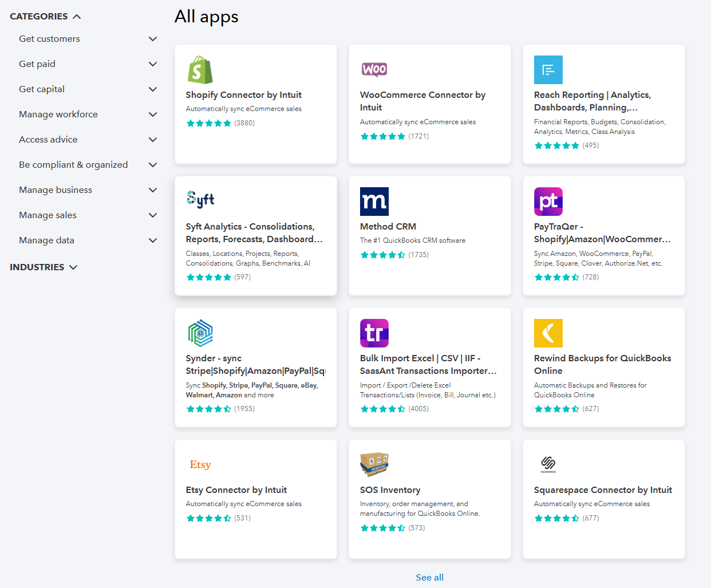Select the Rewind Backups app icon
The width and height of the screenshot is (711, 588).
(x=548, y=333)
